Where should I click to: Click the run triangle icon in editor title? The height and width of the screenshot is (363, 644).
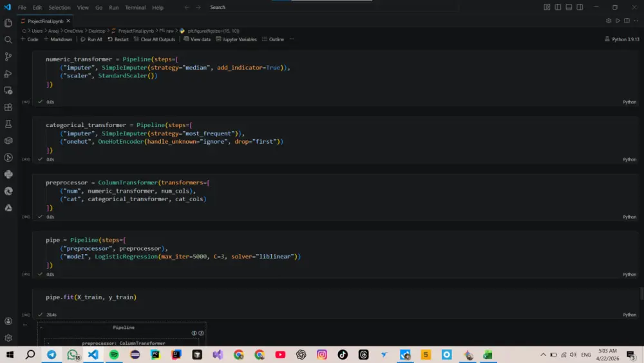[x=618, y=21]
